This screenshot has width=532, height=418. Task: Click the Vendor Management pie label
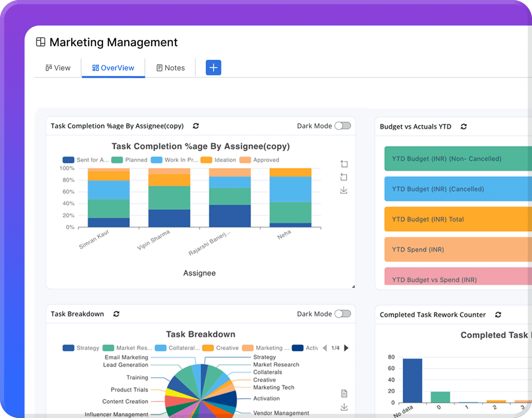coord(281,413)
